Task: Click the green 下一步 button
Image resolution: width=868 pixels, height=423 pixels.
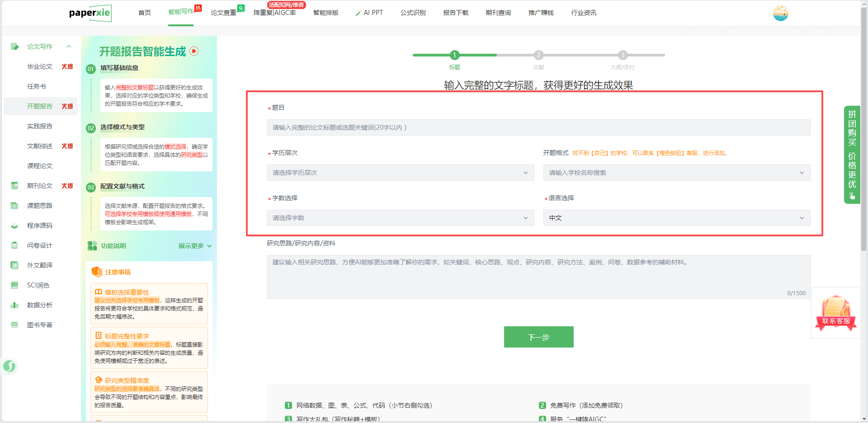Action: pos(538,337)
